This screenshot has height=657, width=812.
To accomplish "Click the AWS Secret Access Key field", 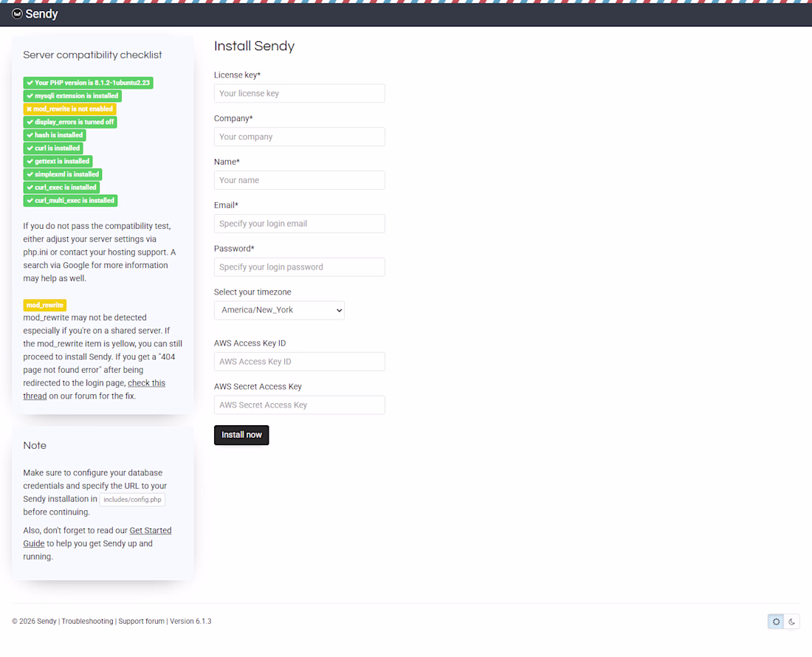I will pyautogui.click(x=299, y=405).
